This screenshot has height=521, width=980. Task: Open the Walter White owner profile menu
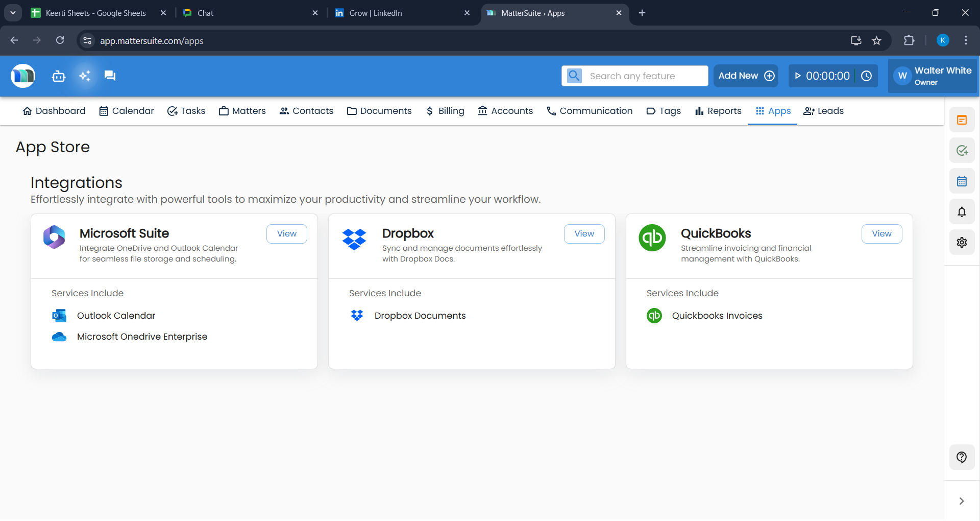tap(932, 76)
